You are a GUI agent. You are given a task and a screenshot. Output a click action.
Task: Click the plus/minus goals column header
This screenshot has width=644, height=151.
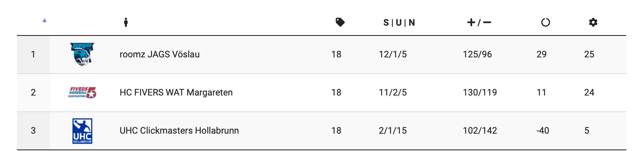479,23
